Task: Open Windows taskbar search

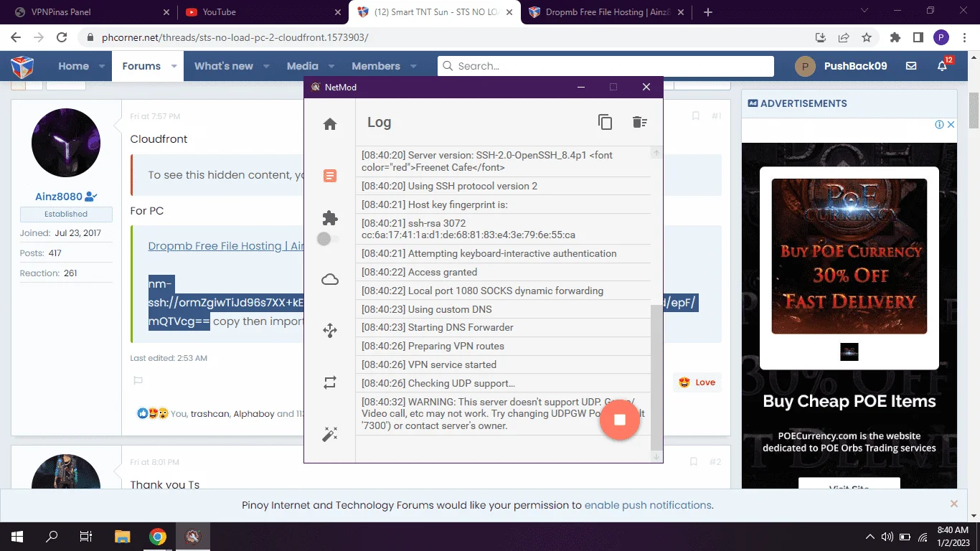Action: click(52, 536)
